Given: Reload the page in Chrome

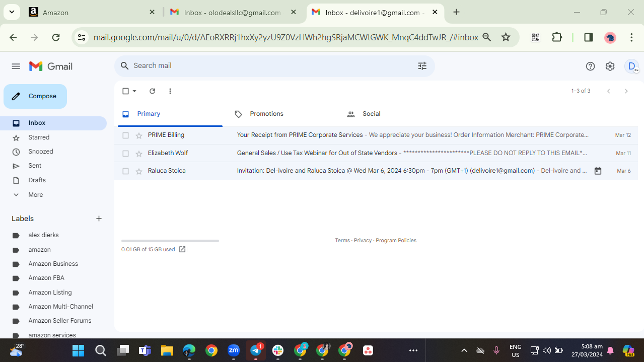Looking at the screenshot, I should (56, 37).
